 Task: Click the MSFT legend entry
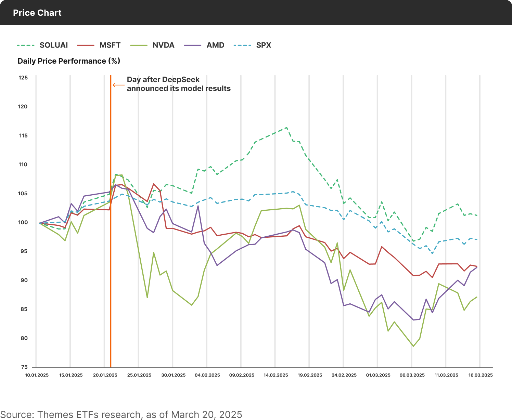[x=99, y=45]
